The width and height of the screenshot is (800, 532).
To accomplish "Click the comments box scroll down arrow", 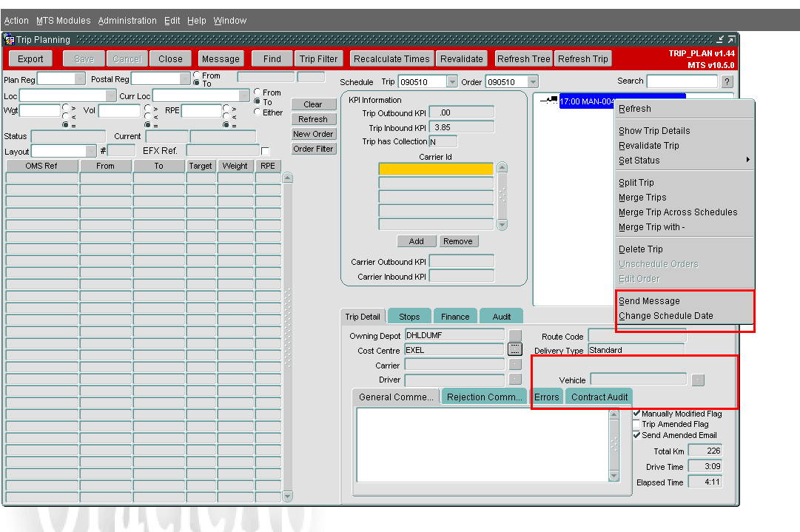I will (614, 476).
